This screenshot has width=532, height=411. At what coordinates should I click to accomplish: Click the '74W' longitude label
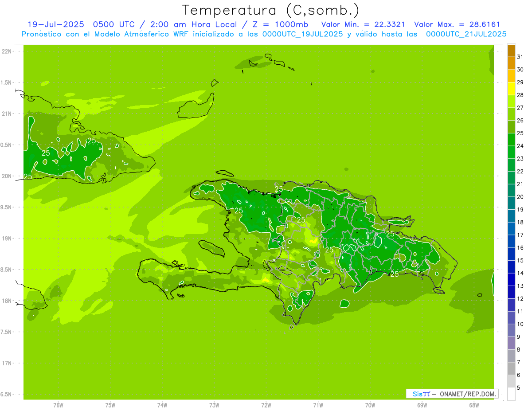click(162, 405)
